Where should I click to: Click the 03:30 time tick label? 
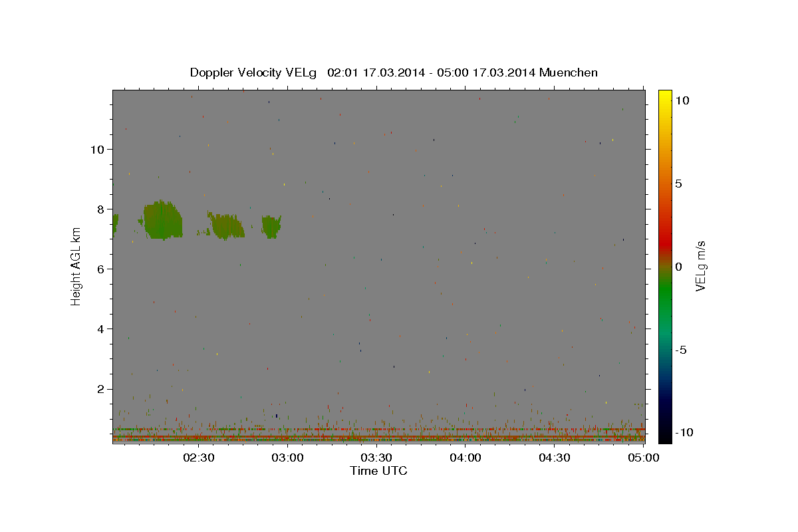pyautogui.click(x=376, y=458)
